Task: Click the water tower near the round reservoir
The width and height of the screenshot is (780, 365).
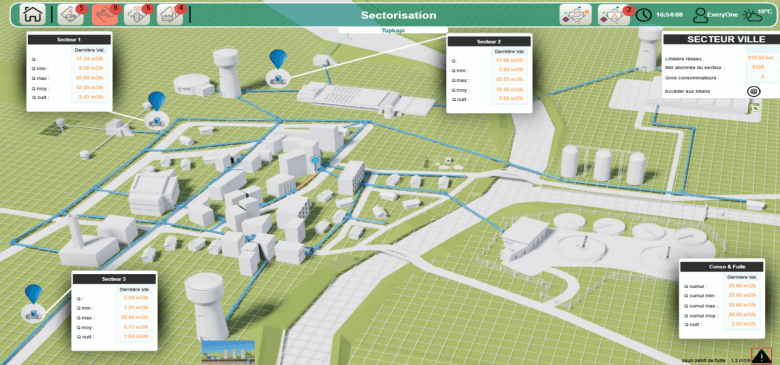Action: (x=228, y=72)
